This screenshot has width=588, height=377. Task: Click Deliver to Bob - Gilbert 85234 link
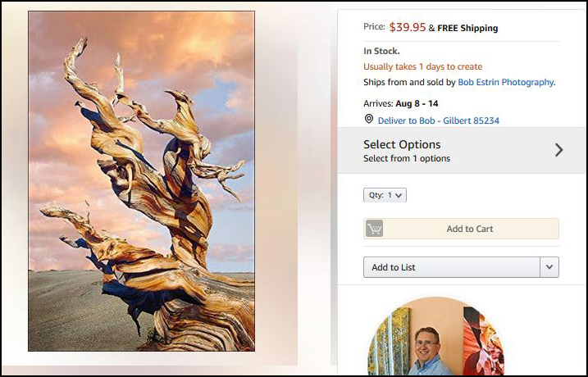coord(439,120)
